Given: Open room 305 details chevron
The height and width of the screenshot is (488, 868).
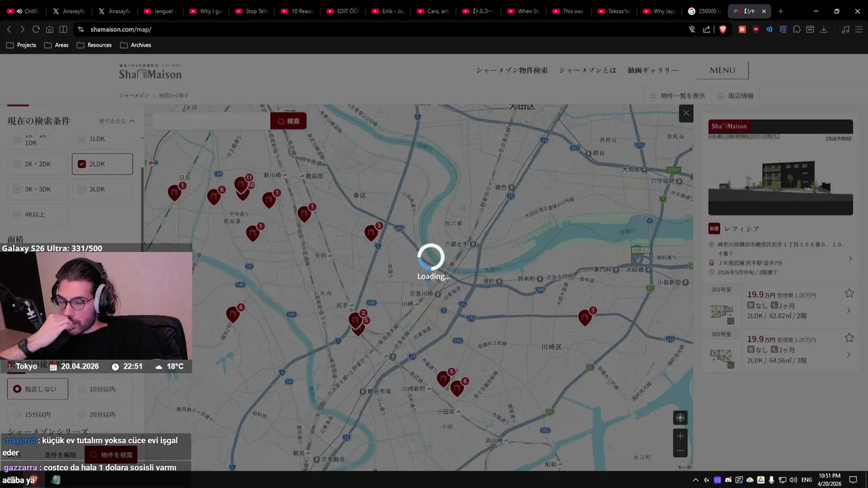Looking at the screenshot, I should [x=849, y=354].
